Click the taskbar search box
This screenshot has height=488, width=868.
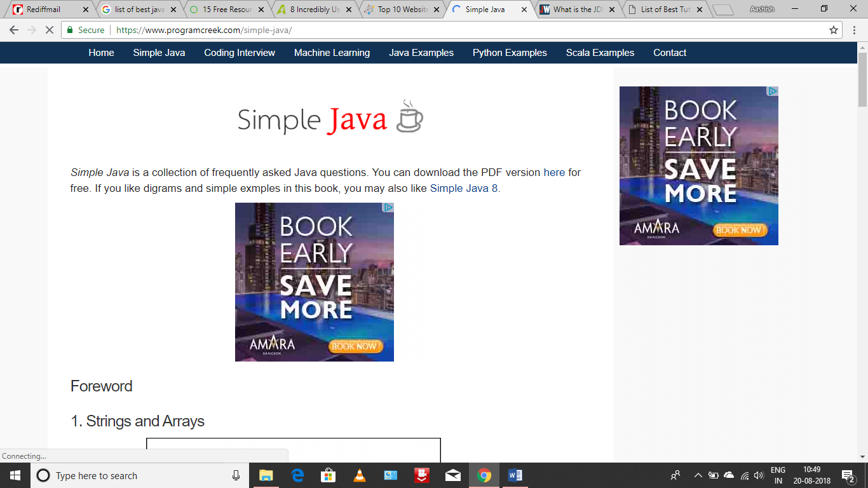click(140, 475)
